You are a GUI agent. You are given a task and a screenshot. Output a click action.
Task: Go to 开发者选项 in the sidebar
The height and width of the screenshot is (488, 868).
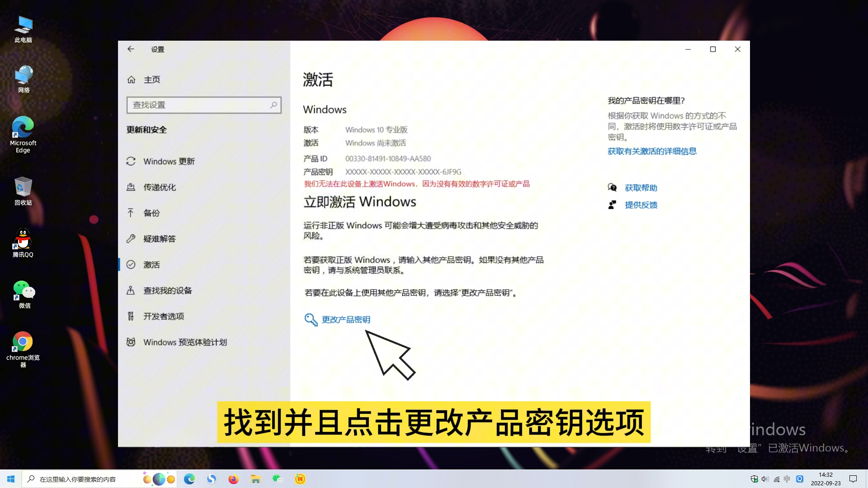point(163,316)
